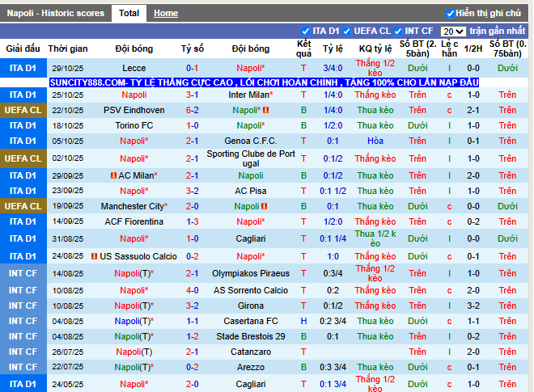Screen dimensions: 534x392
Task: Click the date 26/07/25
Action: pos(68,352)
